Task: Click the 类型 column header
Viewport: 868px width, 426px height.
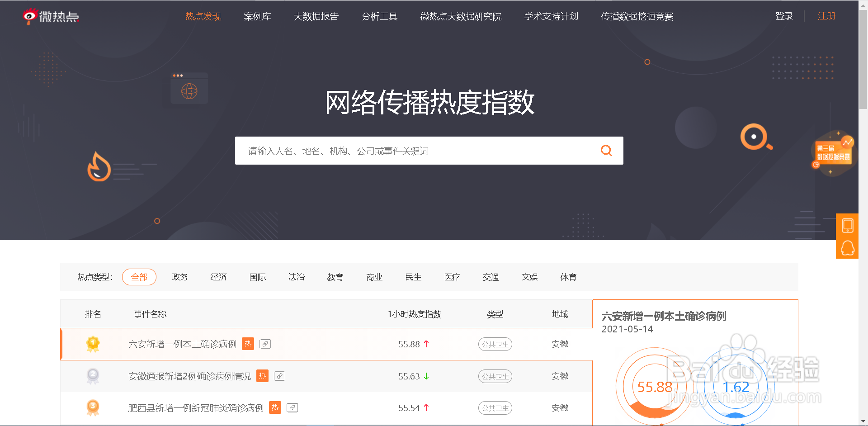Action: click(495, 314)
